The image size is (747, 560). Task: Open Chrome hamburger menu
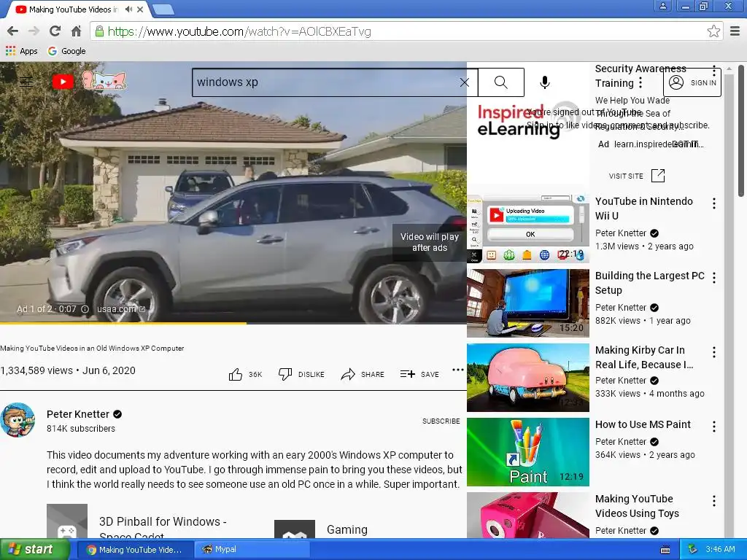735,31
